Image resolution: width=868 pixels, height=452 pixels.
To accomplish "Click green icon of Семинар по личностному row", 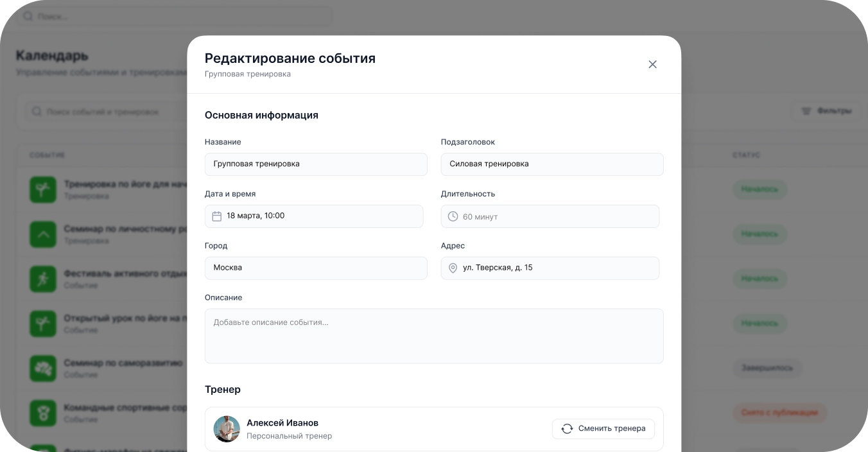I will pyautogui.click(x=43, y=234).
